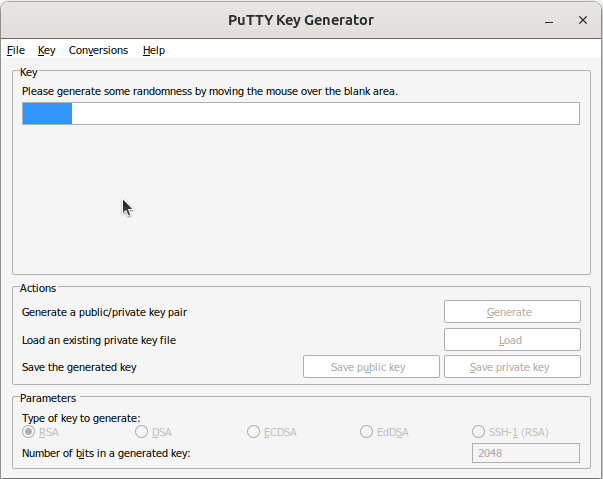The width and height of the screenshot is (603, 479).
Task: Click Save public key button
Action: point(371,367)
